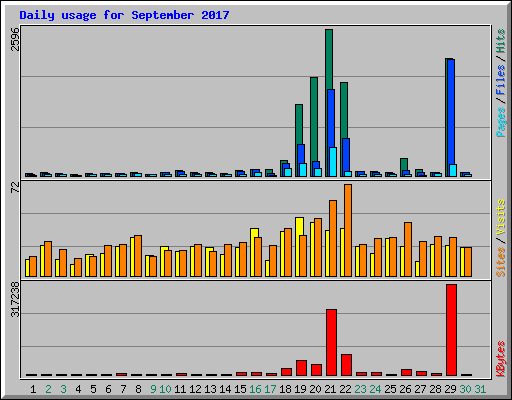Click the red KBytes bar for day 22
This screenshot has width=512, height=400.
[x=346, y=365]
